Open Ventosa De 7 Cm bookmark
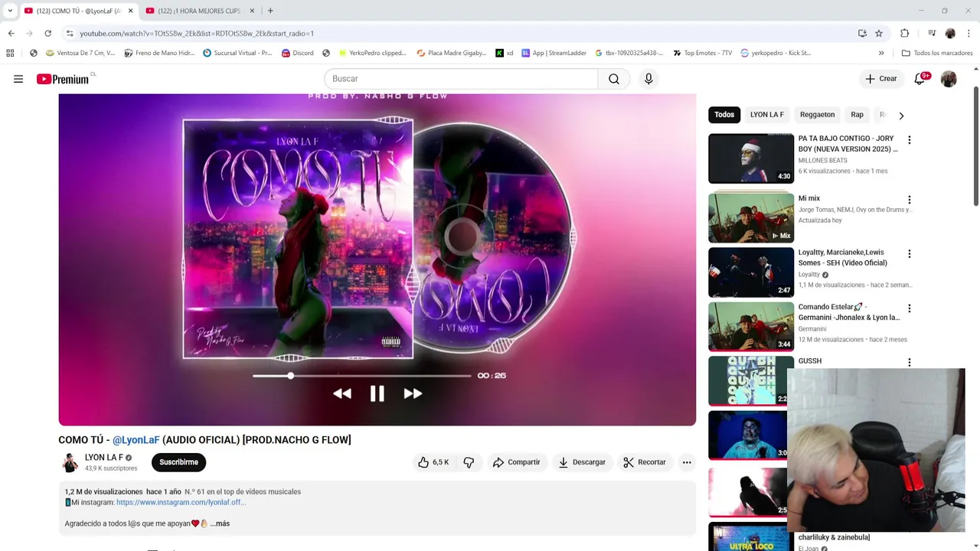This screenshot has width=980, height=551. [80, 53]
